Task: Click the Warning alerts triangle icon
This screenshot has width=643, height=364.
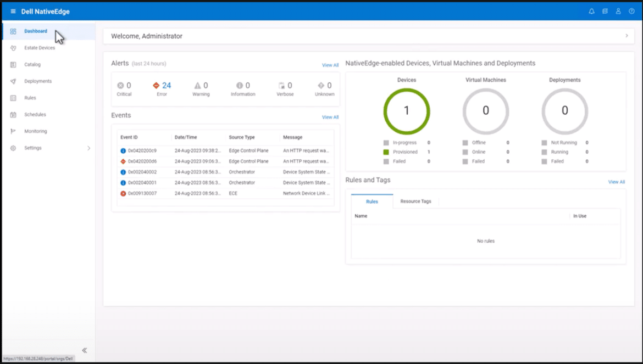Action: [x=198, y=86]
